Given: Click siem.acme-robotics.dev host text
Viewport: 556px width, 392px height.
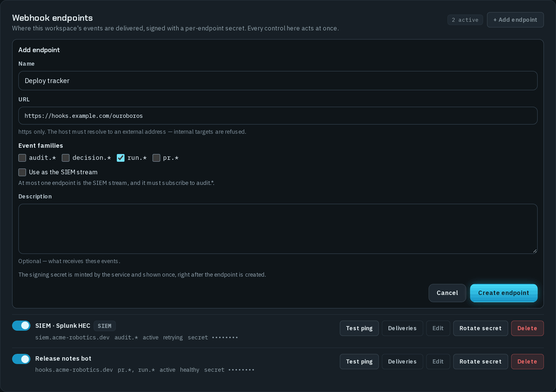Looking at the screenshot, I should pos(72,337).
